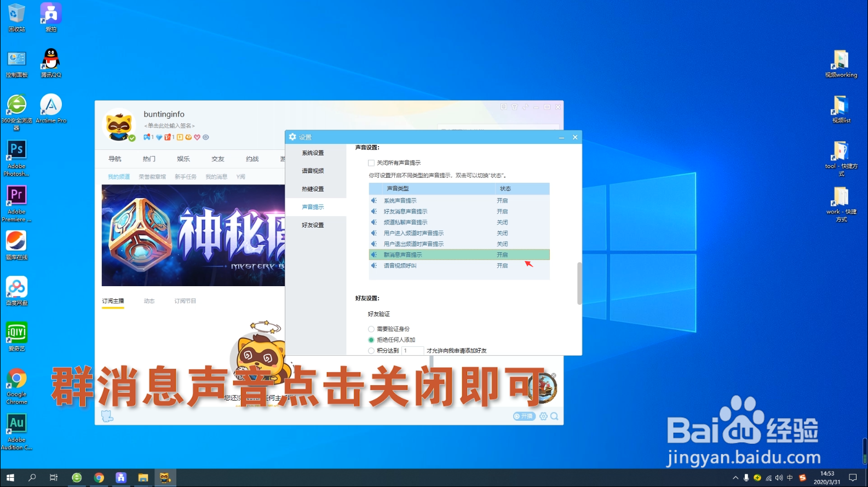Click the YY skin shirt icon in title bar
The width and height of the screenshot is (868, 487).
(x=514, y=107)
